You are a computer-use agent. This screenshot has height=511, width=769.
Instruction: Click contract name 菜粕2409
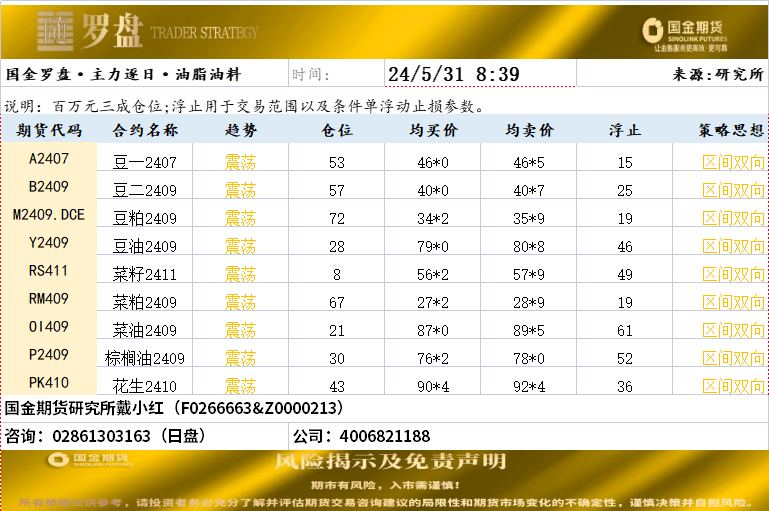pyautogui.click(x=145, y=302)
